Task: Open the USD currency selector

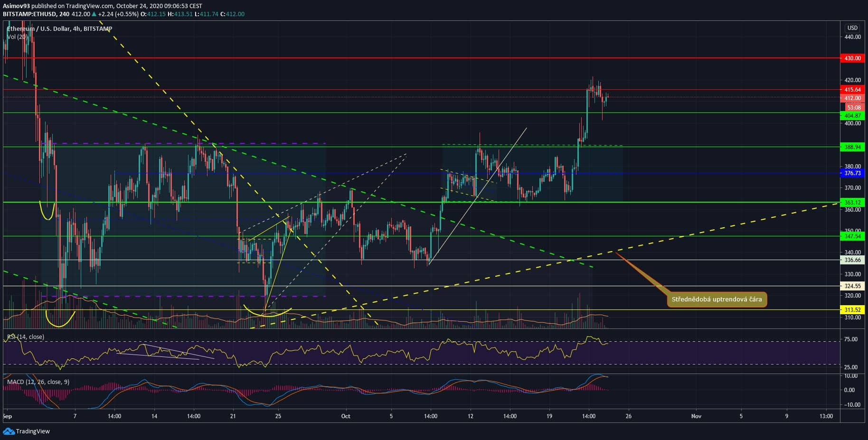Action: coord(852,28)
